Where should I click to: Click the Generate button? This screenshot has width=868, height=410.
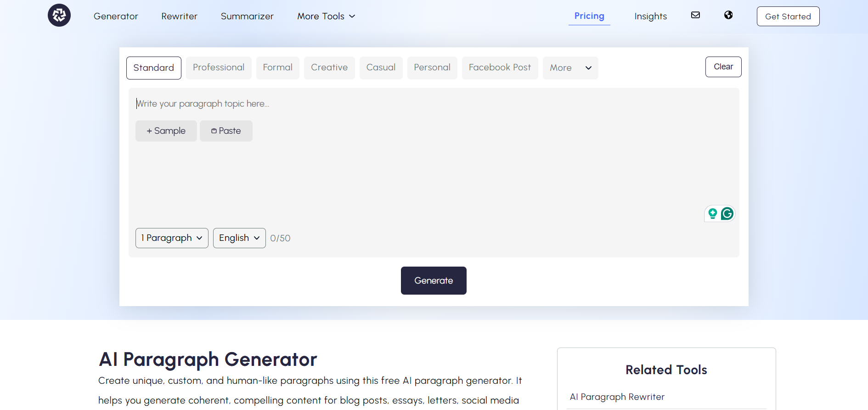pos(434,280)
